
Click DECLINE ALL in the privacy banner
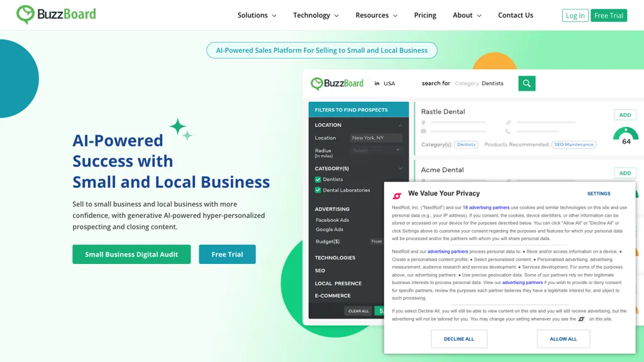[459, 339]
